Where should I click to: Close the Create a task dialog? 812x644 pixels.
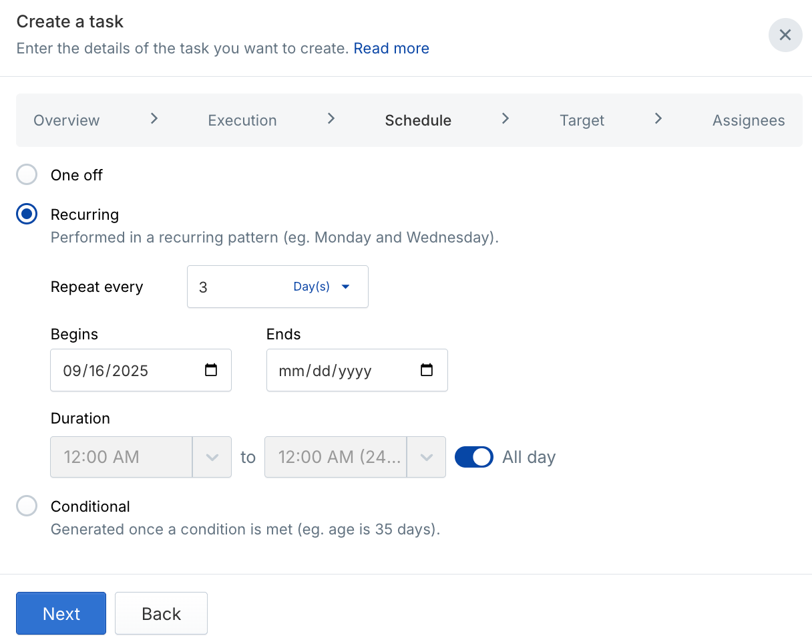tap(785, 35)
